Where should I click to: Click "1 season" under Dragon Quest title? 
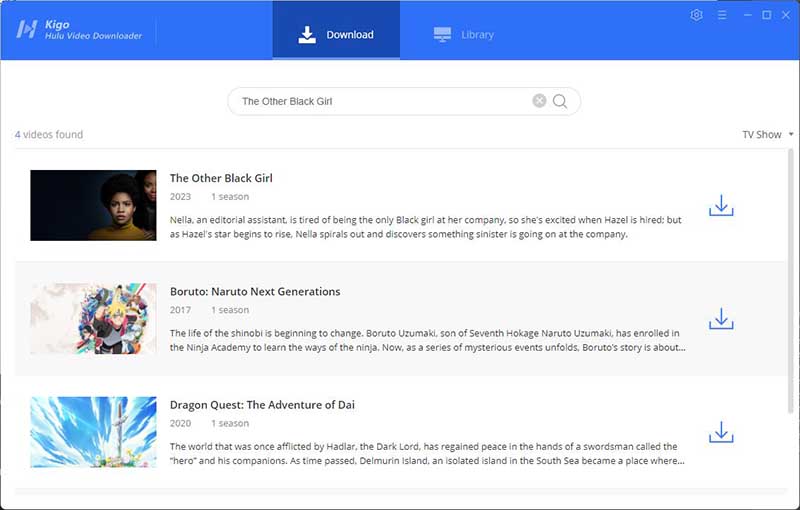230,423
